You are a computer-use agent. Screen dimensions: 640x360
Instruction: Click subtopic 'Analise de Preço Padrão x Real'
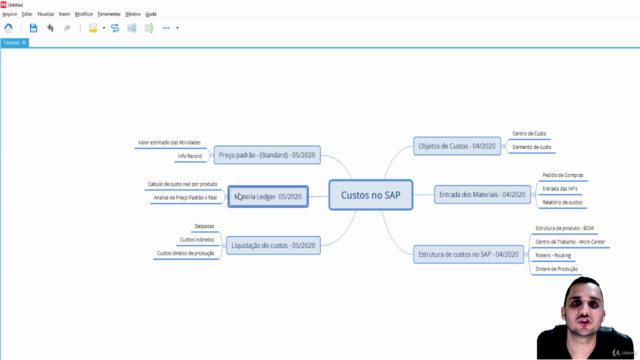pos(185,198)
